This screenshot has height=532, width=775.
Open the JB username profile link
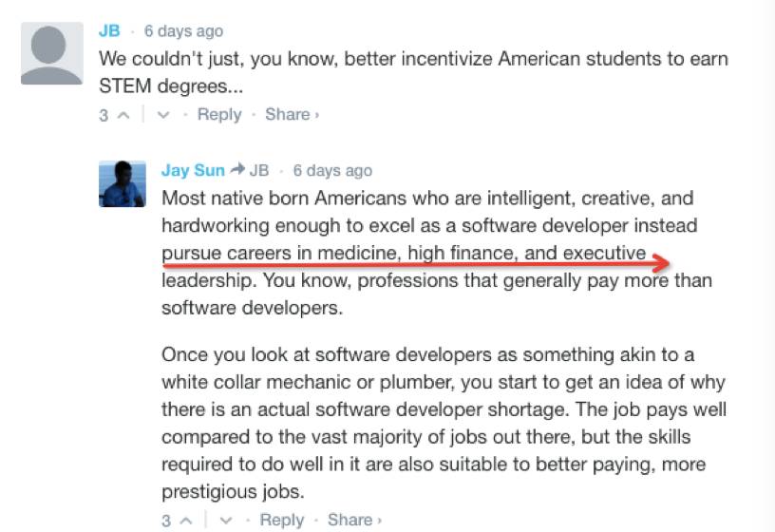pyautogui.click(x=109, y=31)
